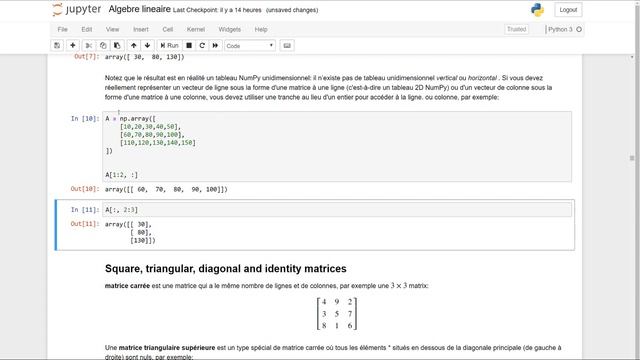Viewport: 640px width, 360px height.
Task: Copy selected cells icon
Action: click(x=103, y=46)
